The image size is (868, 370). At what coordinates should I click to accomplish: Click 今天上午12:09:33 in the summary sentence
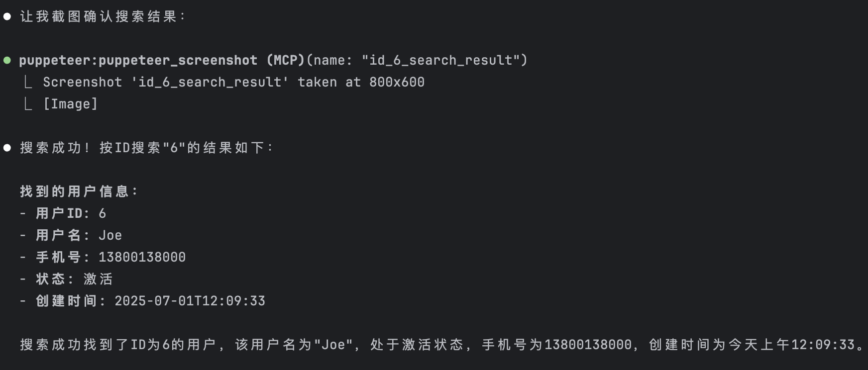click(x=791, y=345)
